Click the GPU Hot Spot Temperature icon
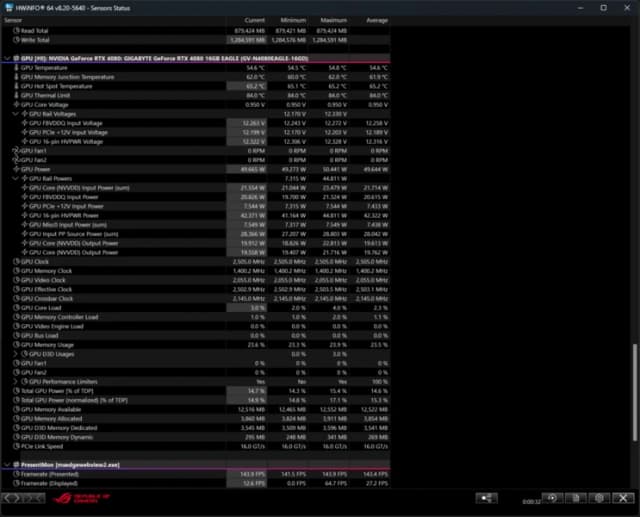 [x=16, y=86]
